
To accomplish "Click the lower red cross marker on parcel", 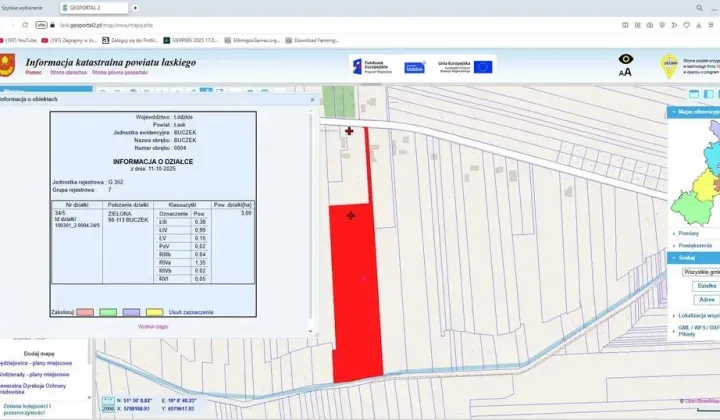I will [351, 215].
